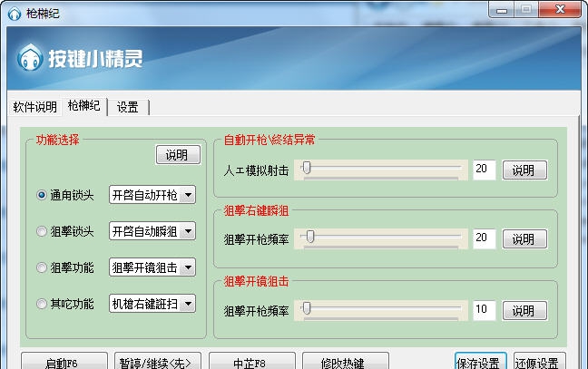
Task: Select the 枪神纪 tab
Action: coord(84,106)
